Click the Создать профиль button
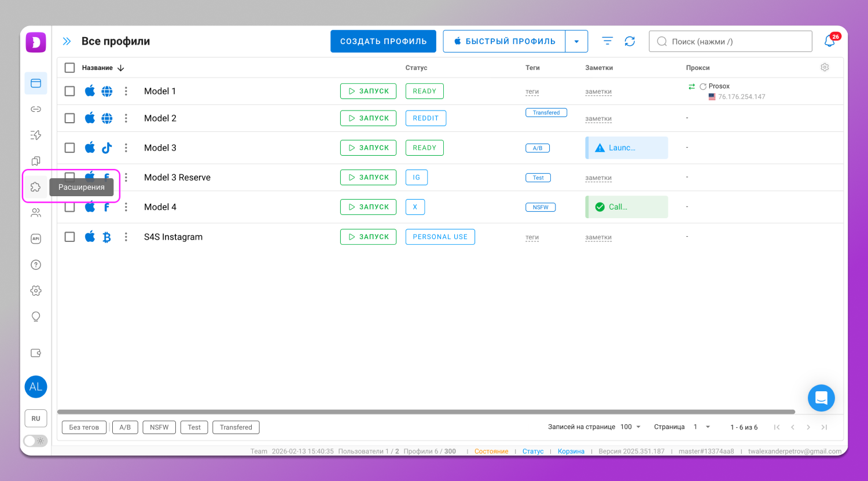 tap(383, 42)
